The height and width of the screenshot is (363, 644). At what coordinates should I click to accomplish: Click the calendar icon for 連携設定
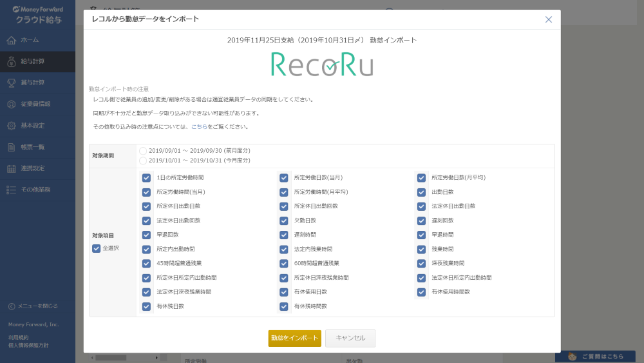pos(12,168)
